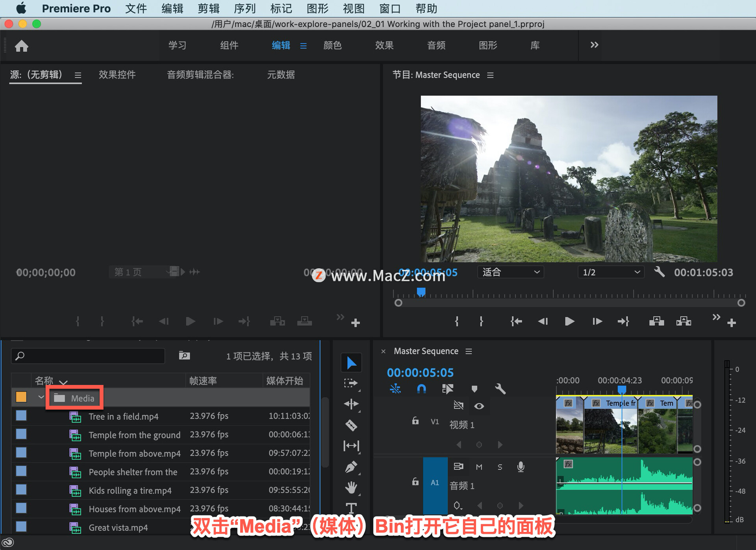
Task: Toggle snap in timeline
Action: coord(421,389)
